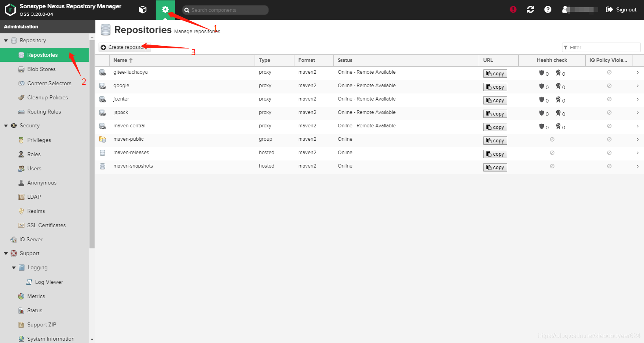Click the Sonatype Nexus logo
Image resolution: width=644 pixels, height=343 pixels.
[10, 10]
